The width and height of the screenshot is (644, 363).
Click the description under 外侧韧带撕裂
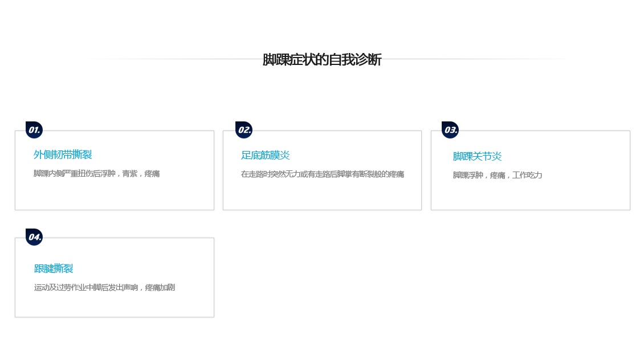(x=96, y=174)
